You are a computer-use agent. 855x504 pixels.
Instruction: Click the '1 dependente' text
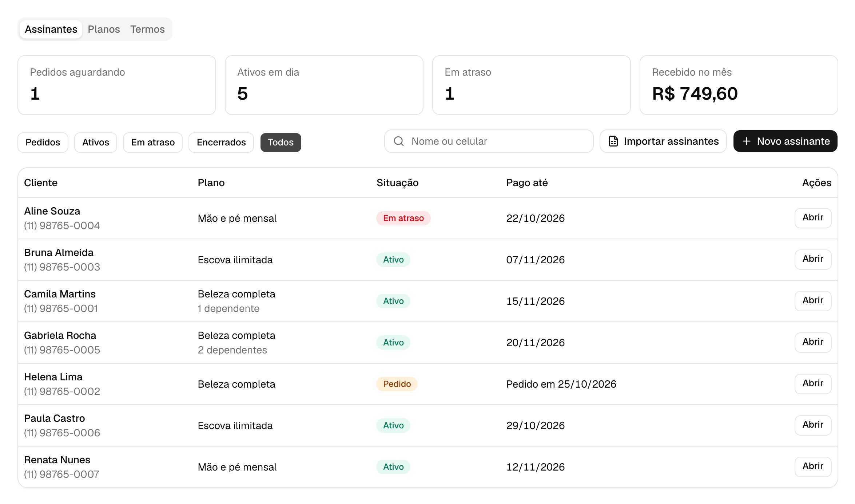tap(228, 308)
